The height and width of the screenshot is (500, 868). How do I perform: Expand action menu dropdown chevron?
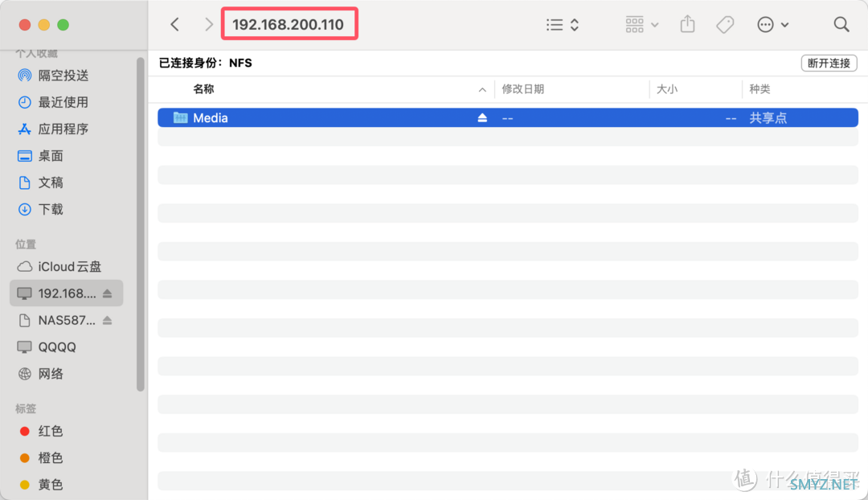point(784,25)
